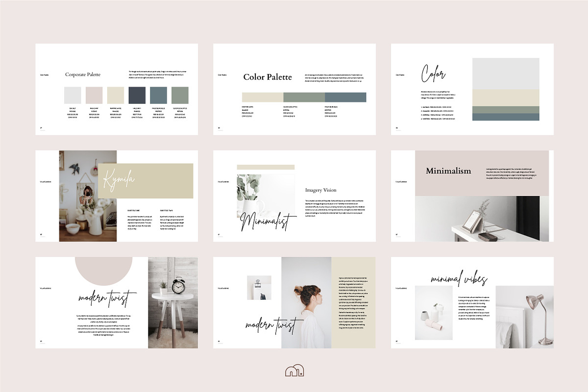Select the light gray swatch in Corporate Palette
This screenshot has width=588, height=392.
(x=73, y=95)
